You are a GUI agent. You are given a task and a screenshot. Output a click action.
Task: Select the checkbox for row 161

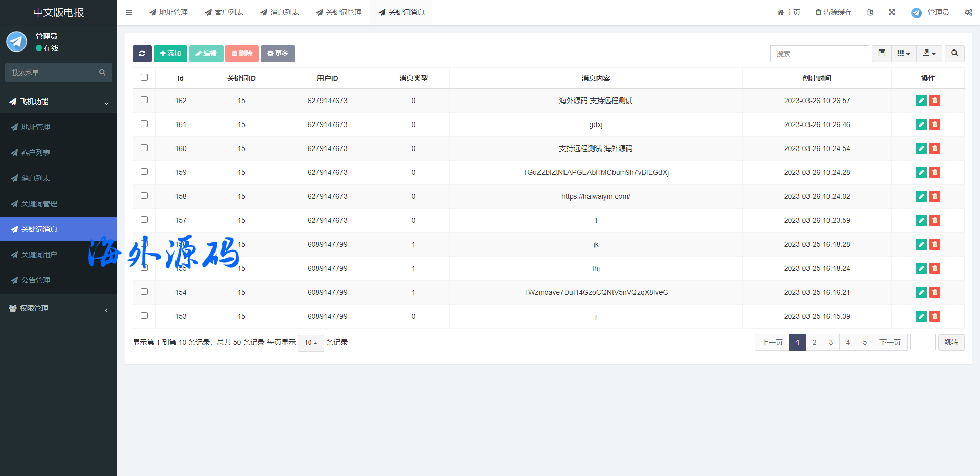pos(144,124)
